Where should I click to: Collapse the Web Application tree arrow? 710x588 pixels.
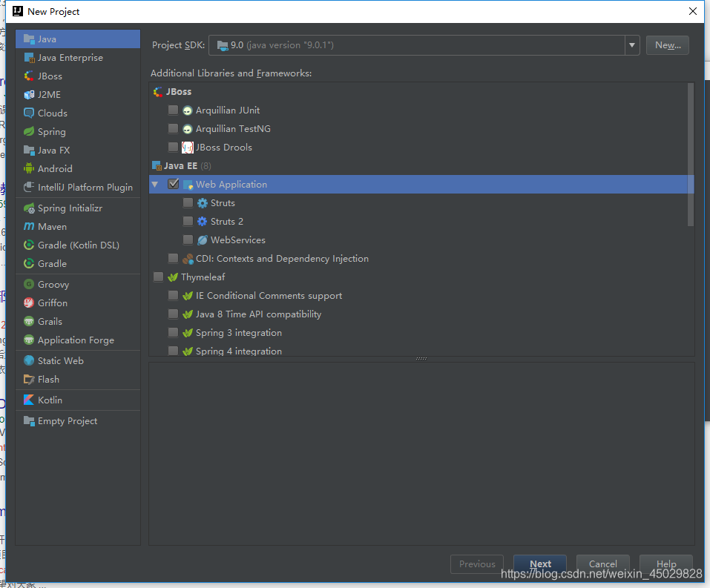click(155, 185)
